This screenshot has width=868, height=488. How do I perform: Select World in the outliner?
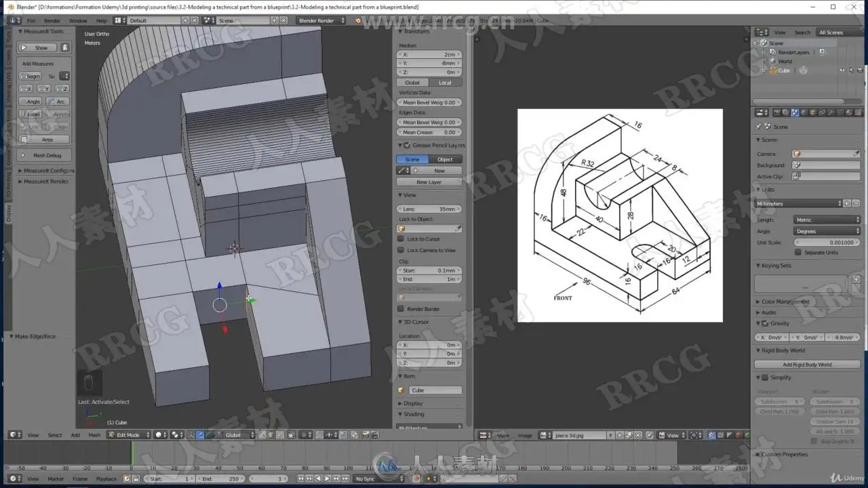click(785, 61)
